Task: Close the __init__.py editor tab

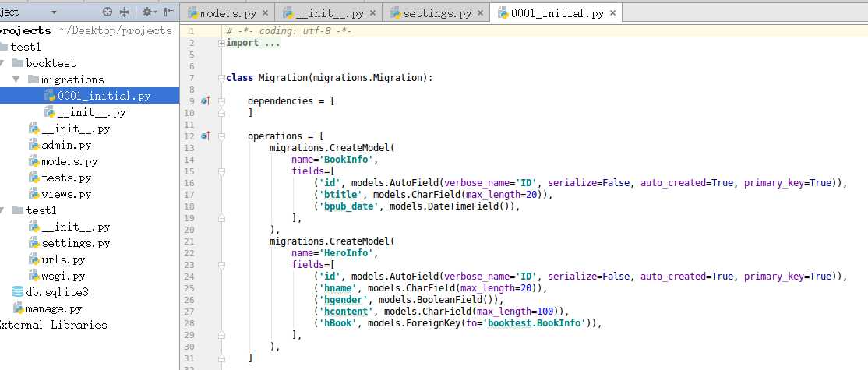Action: (x=372, y=13)
